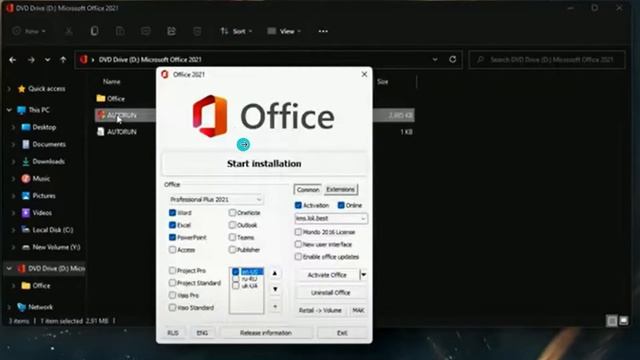Uncheck the PowerPoint checkbox
The image size is (640, 360).
click(172, 237)
